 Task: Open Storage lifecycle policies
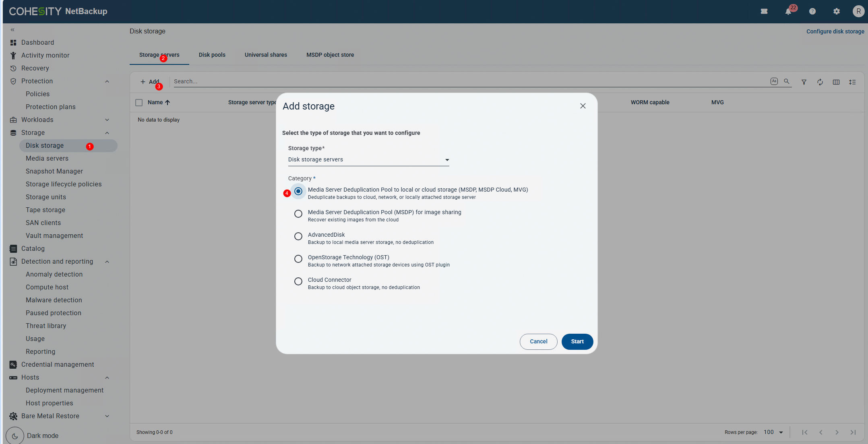[64, 184]
